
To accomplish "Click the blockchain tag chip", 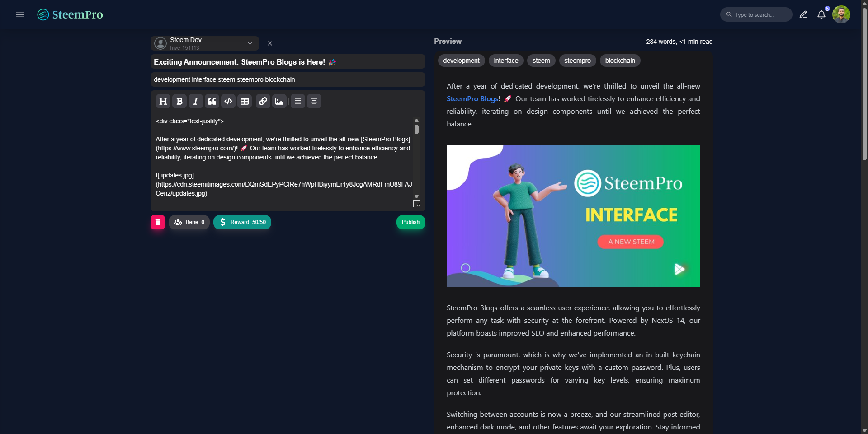I will 620,61.
